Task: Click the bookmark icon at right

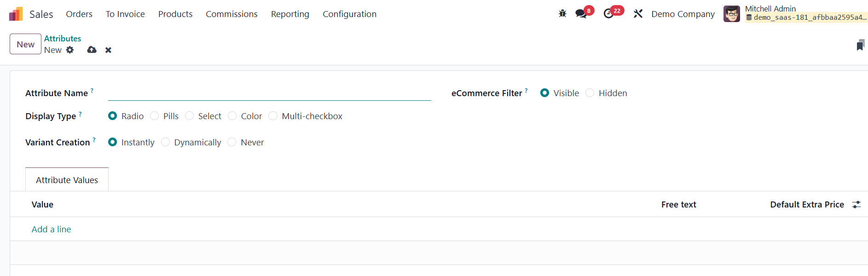Action: coord(860,45)
